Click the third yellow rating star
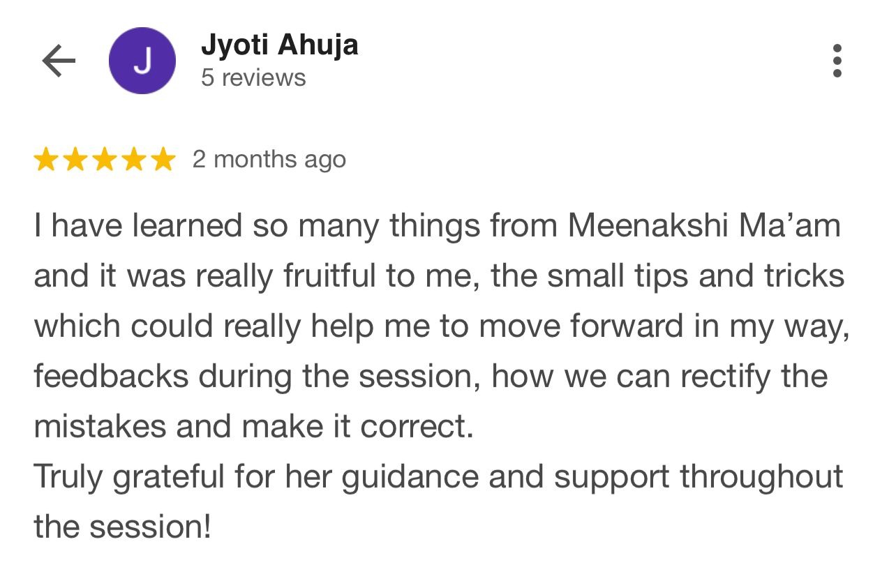The height and width of the screenshot is (588, 896). (x=104, y=160)
